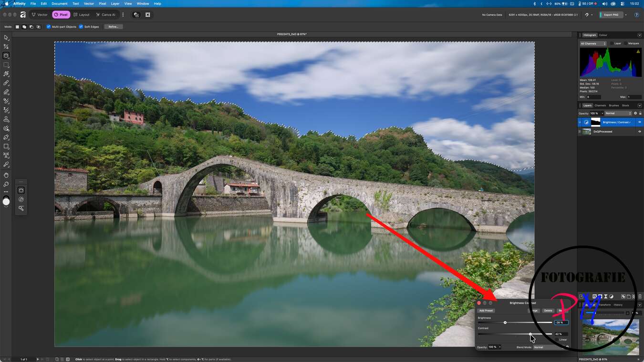Click the white colour swatch in left toolbar
644x362 pixels.
pyautogui.click(x=6, y=202)
